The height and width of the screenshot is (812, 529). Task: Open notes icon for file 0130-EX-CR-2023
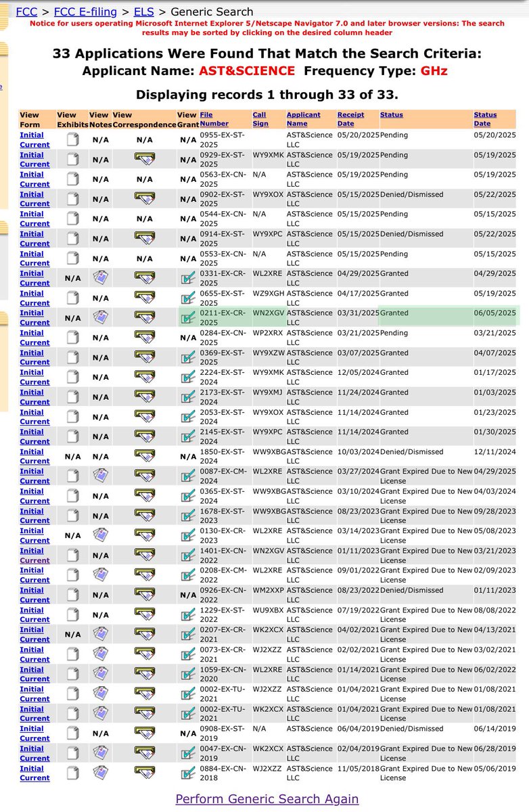point(100,535)
